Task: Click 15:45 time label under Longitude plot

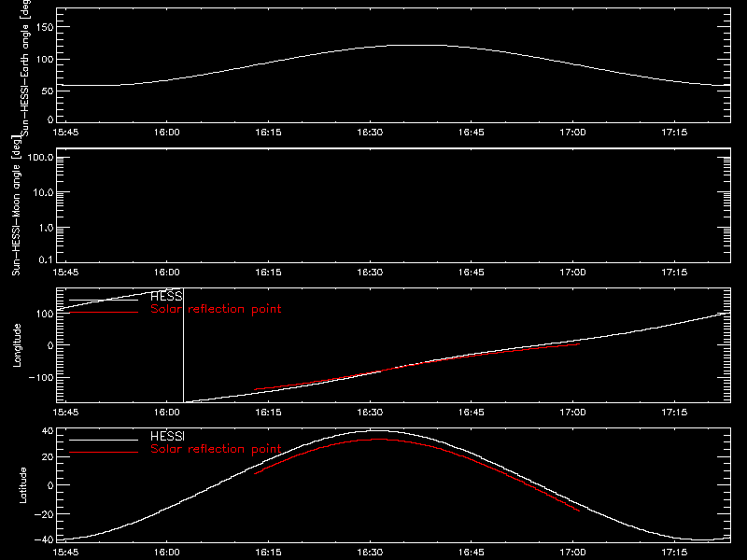Action: point(65,413)
